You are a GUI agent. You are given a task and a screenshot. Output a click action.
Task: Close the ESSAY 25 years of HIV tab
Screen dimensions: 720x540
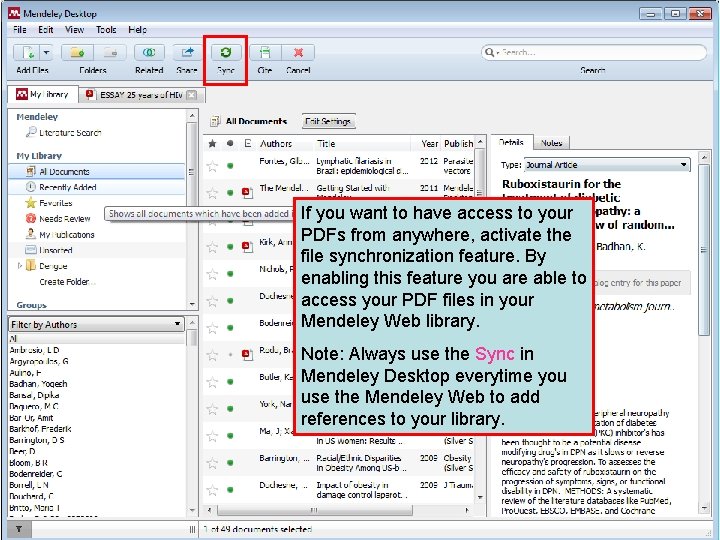tap(192, 95)
